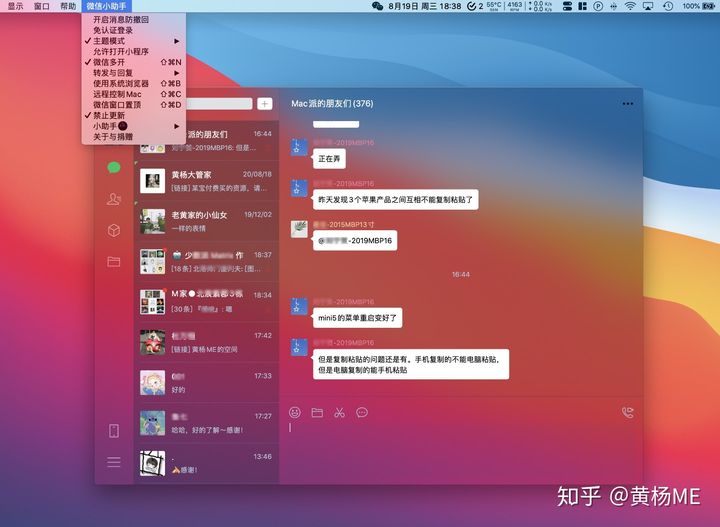Start a voice or video call
The image size is (720, 527).
[628, 412]
